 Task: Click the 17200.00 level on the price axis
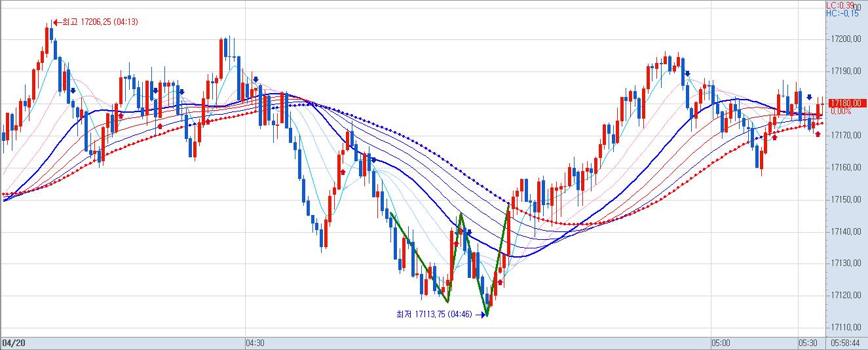tap(845, 40)
